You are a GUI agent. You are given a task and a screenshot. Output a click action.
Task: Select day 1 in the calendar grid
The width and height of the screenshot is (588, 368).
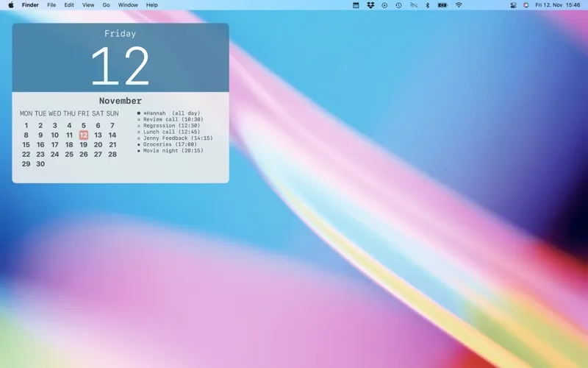pyautogui.click(x=26, y=125)
